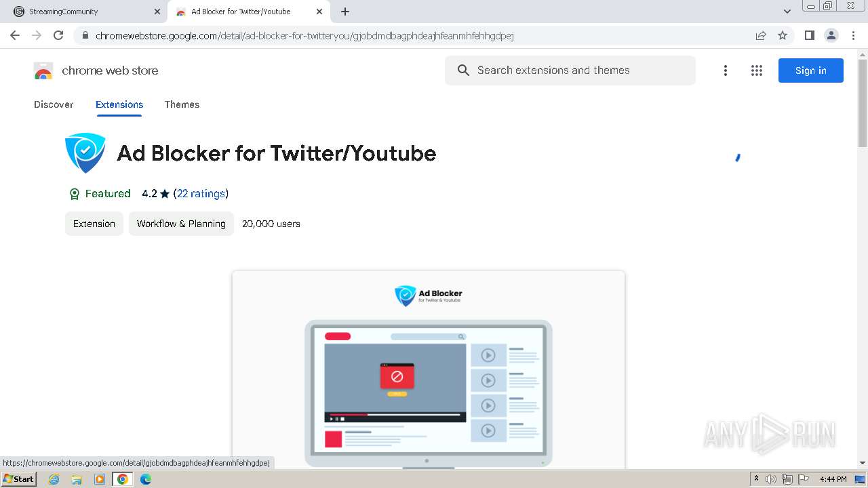The image size is (868, 488).
Task: Click the 4.2 star rating
Action: 155,194
